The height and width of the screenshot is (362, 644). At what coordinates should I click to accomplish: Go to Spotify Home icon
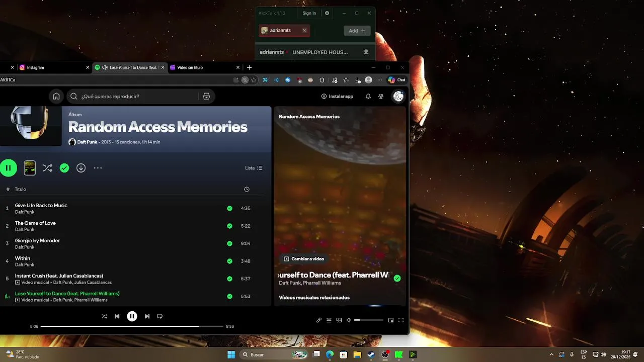56,97
